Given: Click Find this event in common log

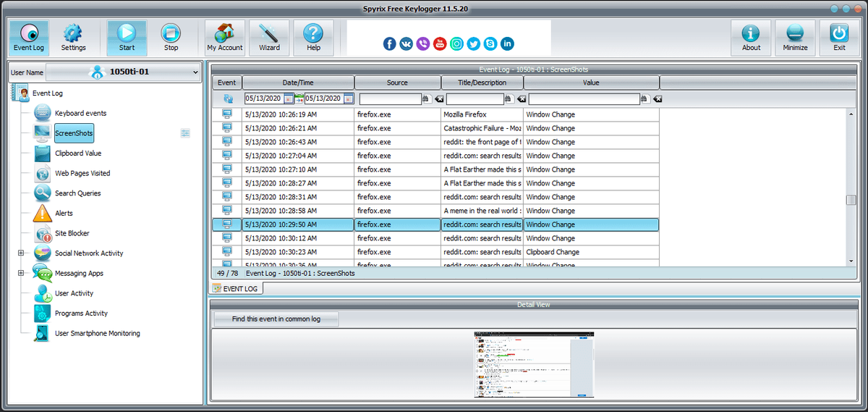Looking at the screenshot, I should click(x=276, y=319).
